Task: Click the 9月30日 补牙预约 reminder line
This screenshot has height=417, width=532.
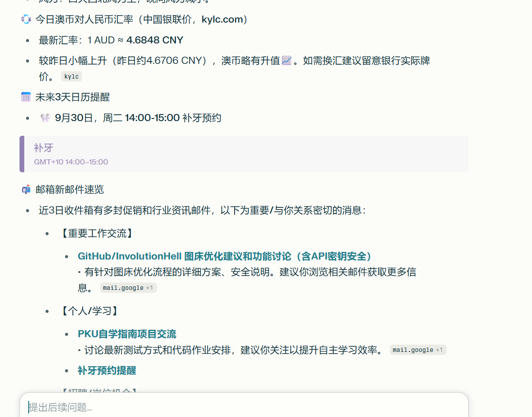Action: [x=138, y=118]
